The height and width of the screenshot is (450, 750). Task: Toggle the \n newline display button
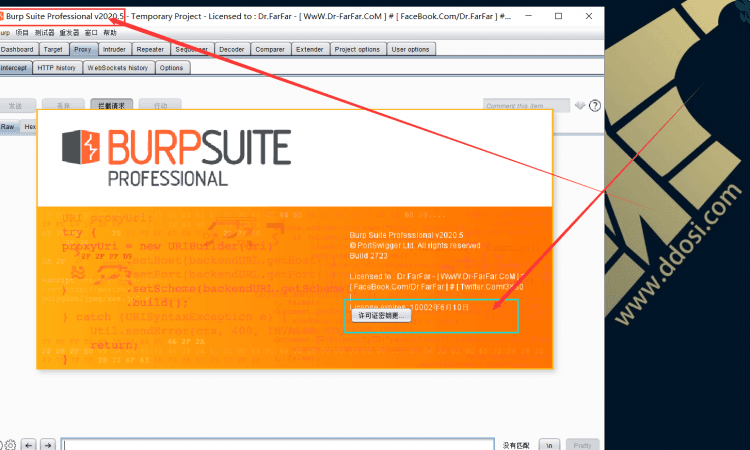coord(550,445)
